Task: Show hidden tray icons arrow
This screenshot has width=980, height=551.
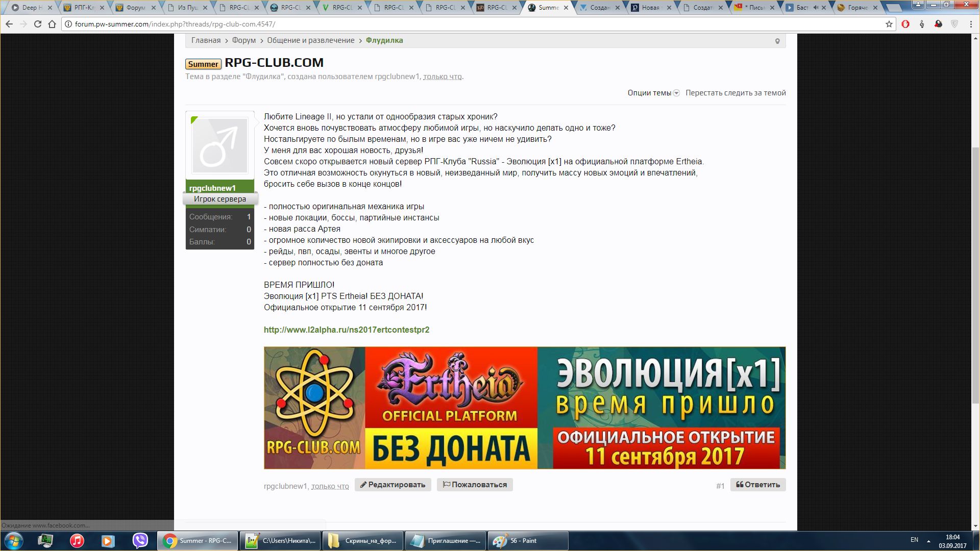Action: pos(928,541)
